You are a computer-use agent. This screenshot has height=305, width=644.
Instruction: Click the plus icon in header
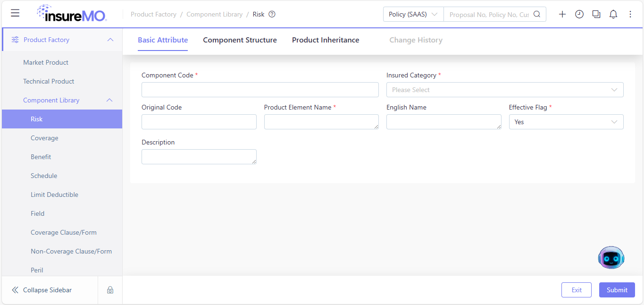tap(562, 14)
